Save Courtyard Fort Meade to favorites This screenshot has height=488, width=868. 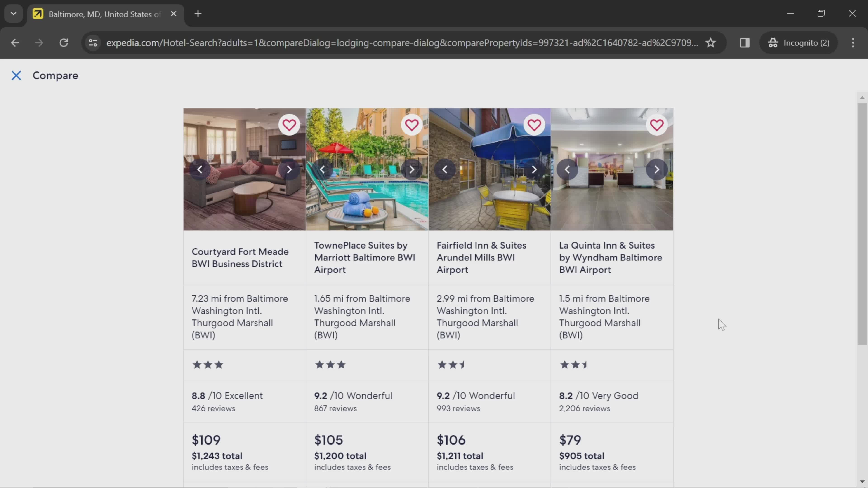[289, 125]
